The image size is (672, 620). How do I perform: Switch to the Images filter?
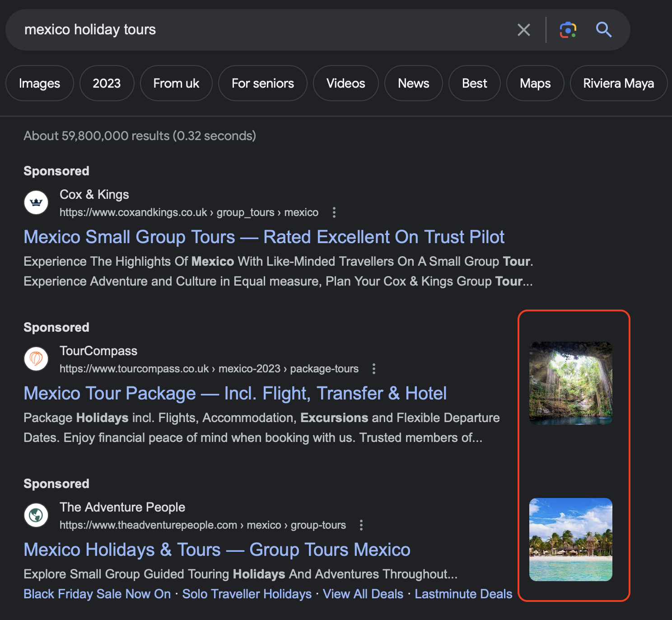pyautogui.click(x=39, y=83)
